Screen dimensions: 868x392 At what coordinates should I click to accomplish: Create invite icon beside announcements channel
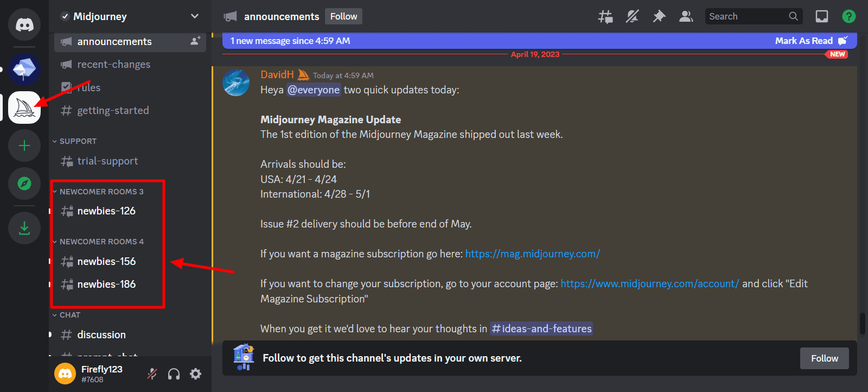pyautogui.click(x=195, y=41)
